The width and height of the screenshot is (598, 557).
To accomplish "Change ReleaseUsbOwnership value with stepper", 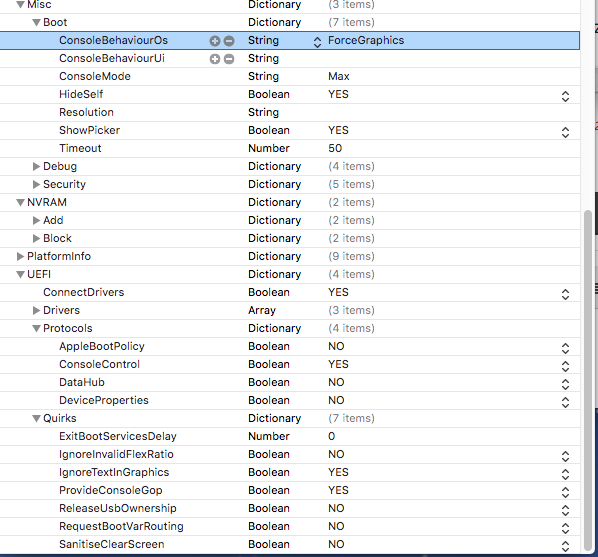I will (565, 510).
